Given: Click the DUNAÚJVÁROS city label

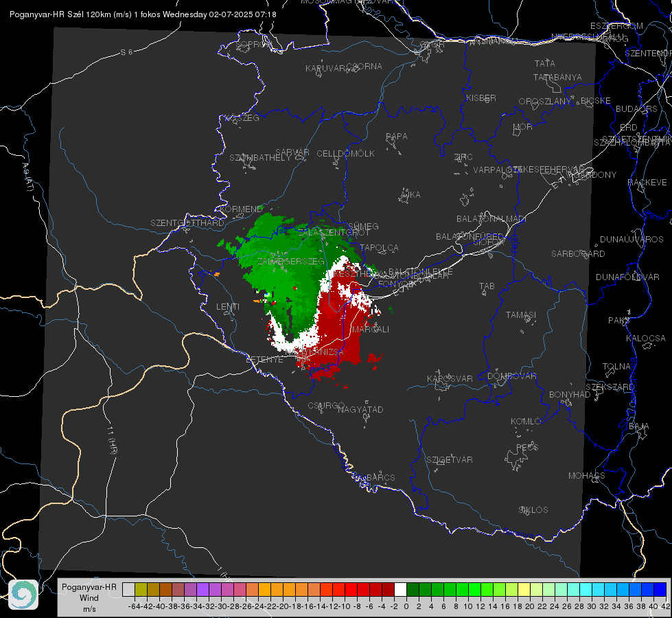Looking at the screenshot, I should point(632,240).
